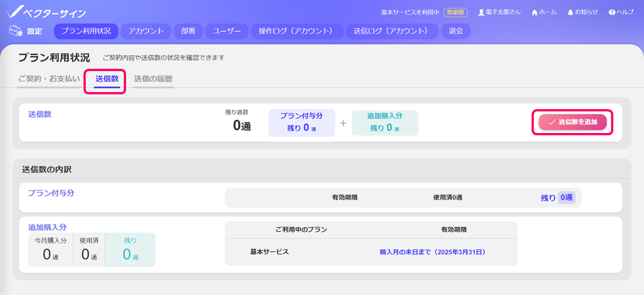
Task: Click the ベクターサイン logo
Action: tap(46, 11)
